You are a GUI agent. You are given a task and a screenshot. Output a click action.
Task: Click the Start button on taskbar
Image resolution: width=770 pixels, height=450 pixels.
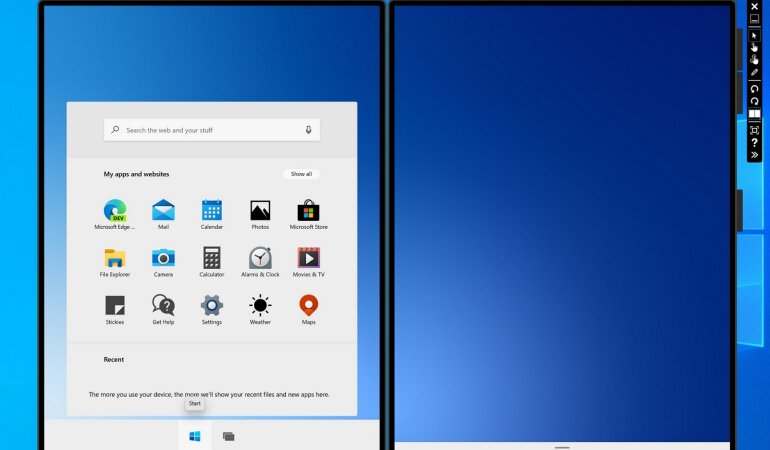(195, 436)
